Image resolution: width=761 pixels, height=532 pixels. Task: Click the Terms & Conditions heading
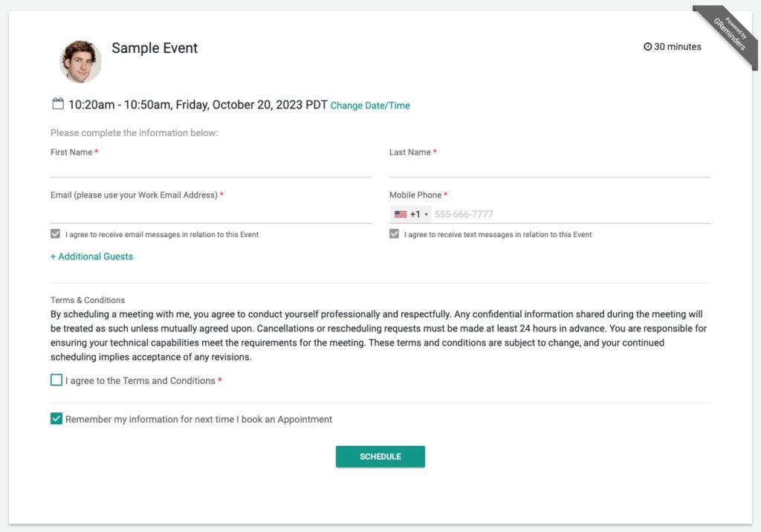pyautogui.click(x=88, y=300)
